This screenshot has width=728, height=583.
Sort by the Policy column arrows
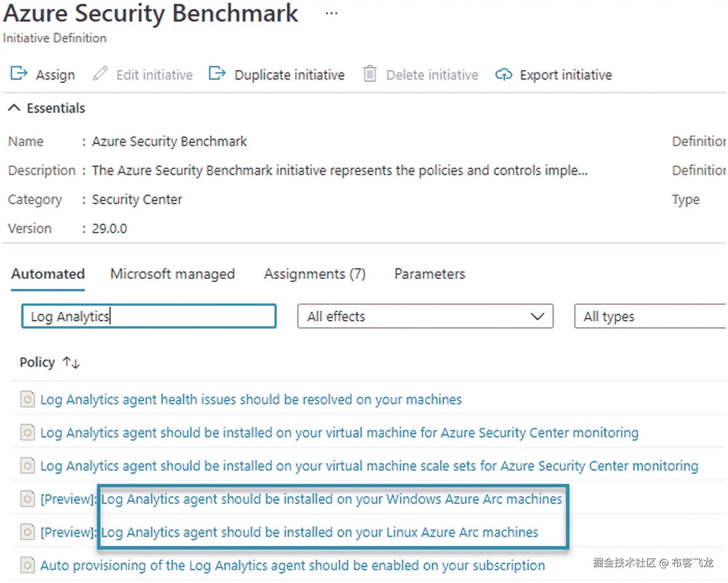click(x=71, y=362)
